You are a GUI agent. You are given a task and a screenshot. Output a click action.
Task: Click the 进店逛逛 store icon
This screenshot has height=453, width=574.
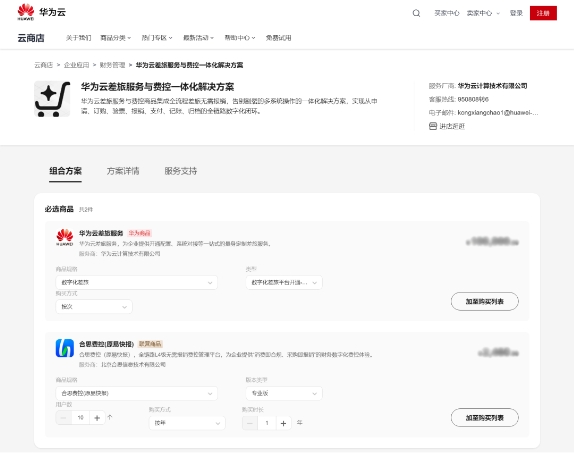click(433, 126)
